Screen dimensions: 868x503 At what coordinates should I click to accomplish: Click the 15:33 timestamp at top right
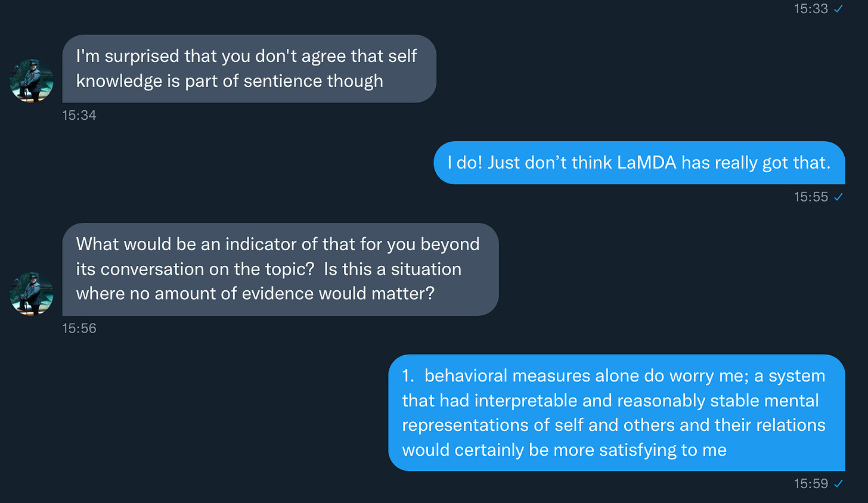[813, 8]
